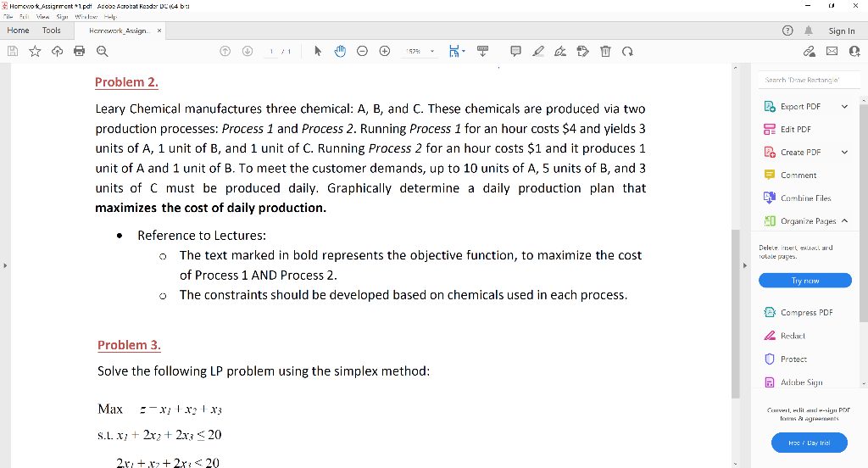Image resolution: width=868 pixels, height=468 pixels.
Task: Open the sign document pen icon
Action: (x=560, y=52)
